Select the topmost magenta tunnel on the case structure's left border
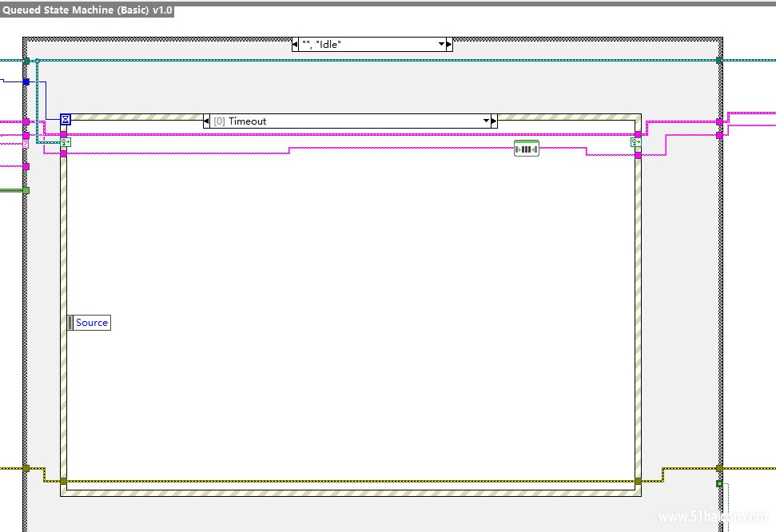 click(26, 121)
